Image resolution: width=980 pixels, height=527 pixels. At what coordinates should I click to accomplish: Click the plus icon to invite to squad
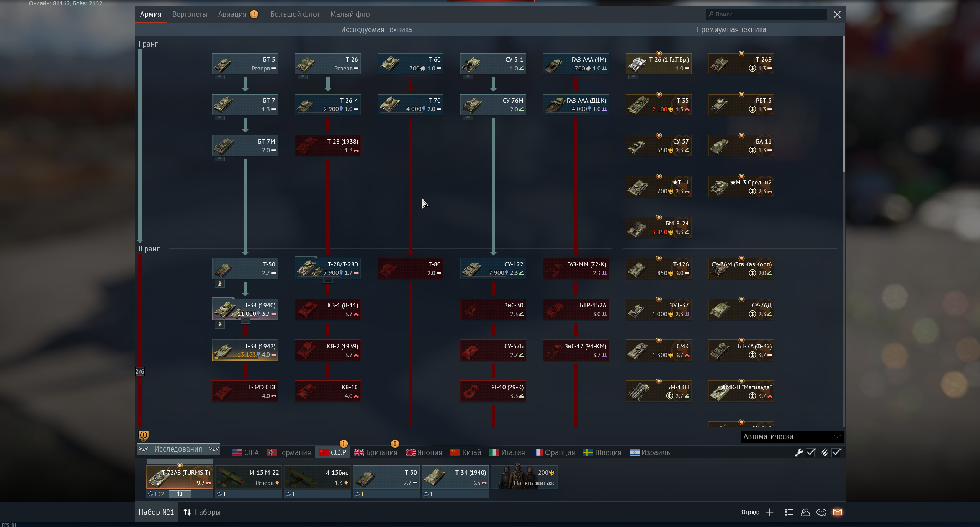click(769, 512)
